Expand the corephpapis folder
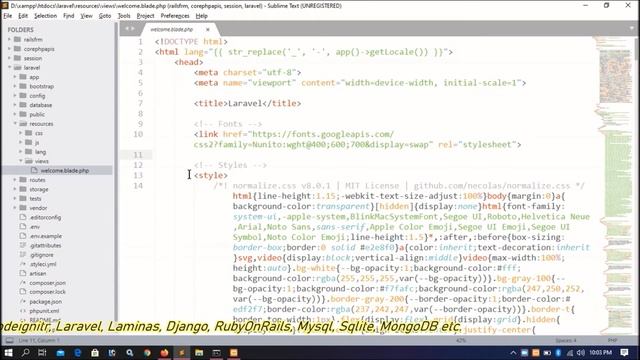This screenshot has height=360, width=640. point(10,49)
